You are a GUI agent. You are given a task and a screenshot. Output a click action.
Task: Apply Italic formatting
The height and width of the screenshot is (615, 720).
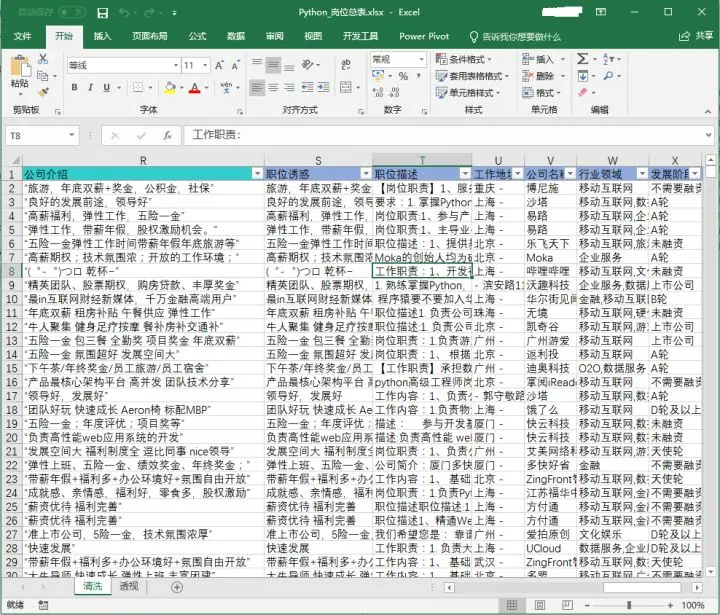click(x=90, y=87)
